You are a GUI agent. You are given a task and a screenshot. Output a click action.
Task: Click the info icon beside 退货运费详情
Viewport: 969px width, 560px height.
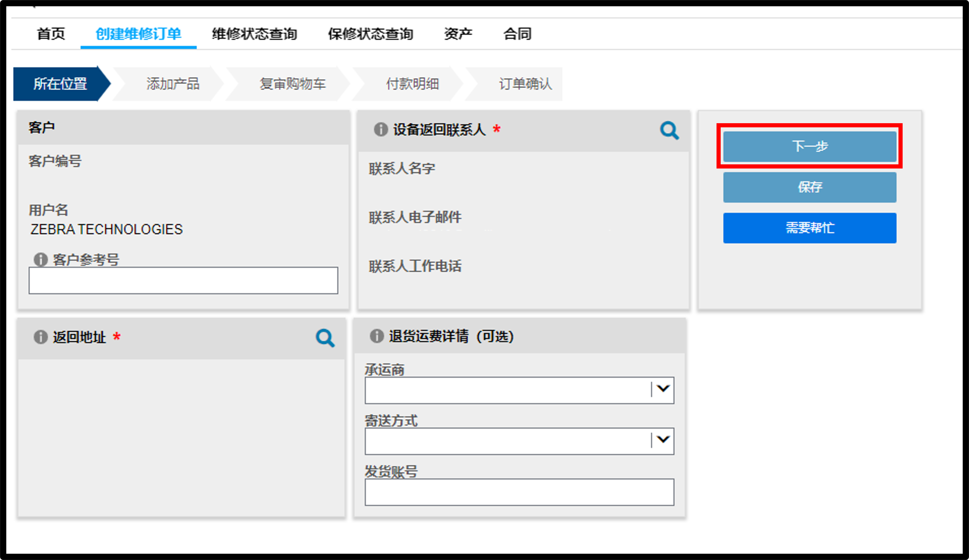pyautogui.click(x=376, y=336)
